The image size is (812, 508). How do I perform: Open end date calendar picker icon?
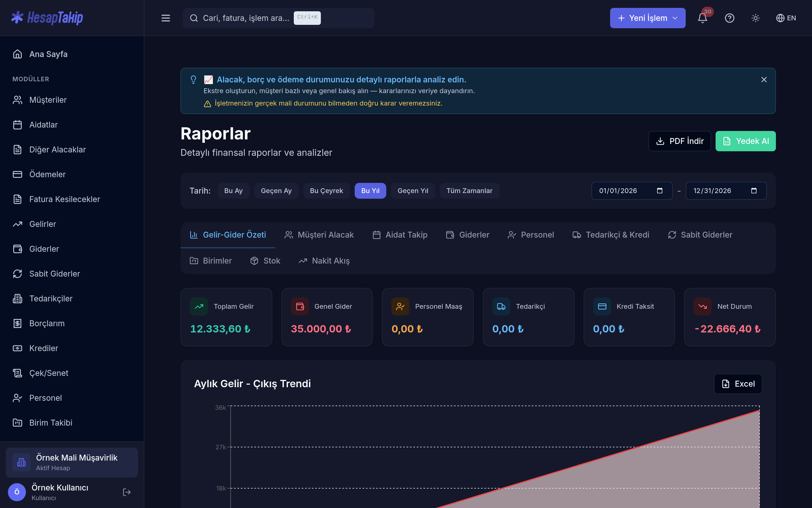[754, 191]
